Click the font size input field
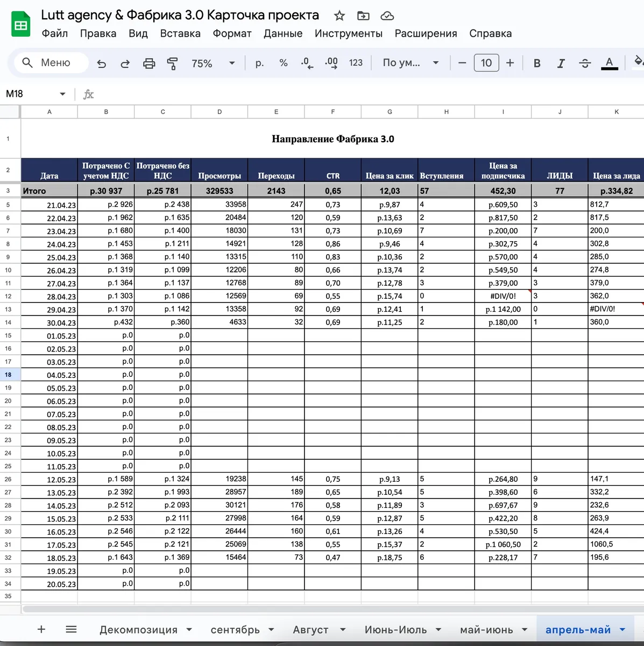The width and height of the screenshot is (644, 646). (486, 63)
